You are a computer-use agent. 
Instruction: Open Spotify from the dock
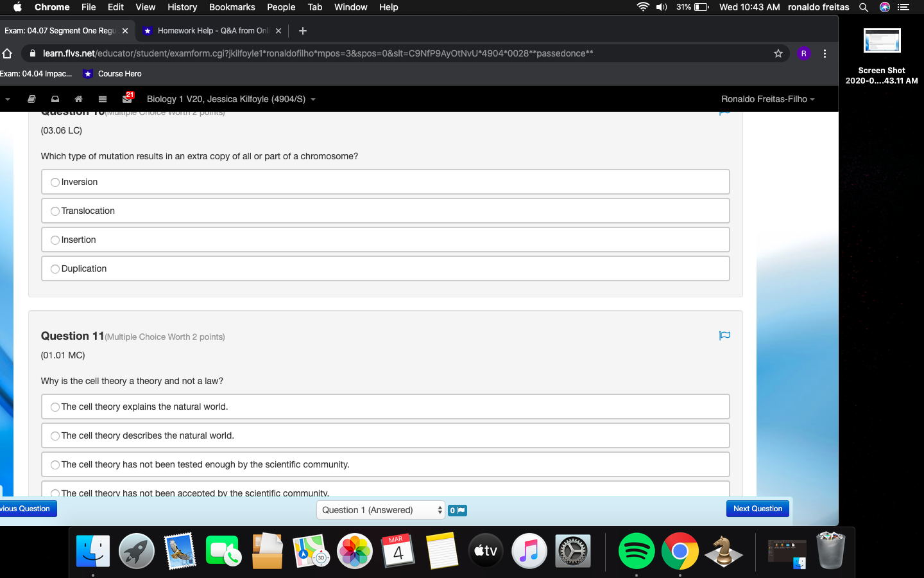pyautogui.click(x=636, y=550)
